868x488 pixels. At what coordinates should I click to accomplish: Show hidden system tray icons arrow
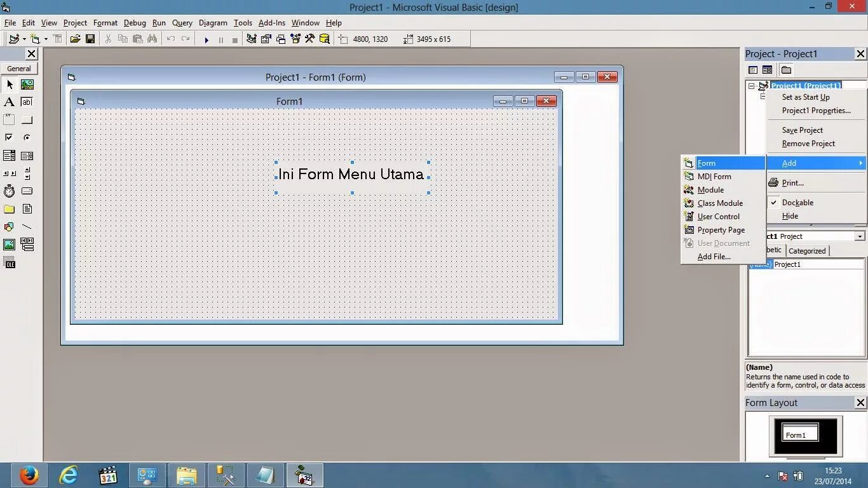pos(767,476)
